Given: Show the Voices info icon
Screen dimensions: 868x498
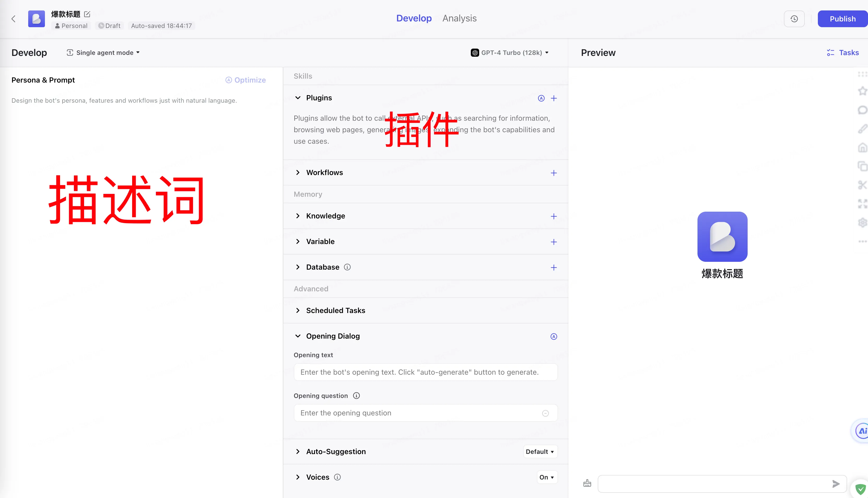Looking at the screenshot, I should (x=337, y=477).
